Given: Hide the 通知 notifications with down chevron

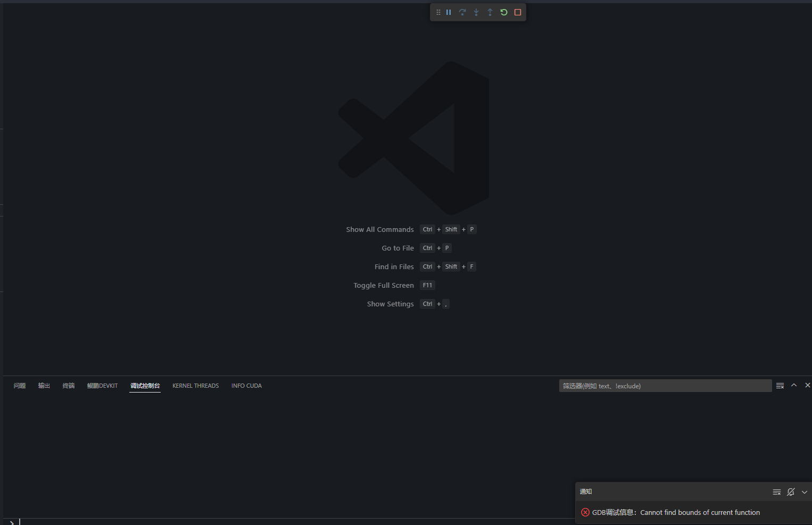Looking at the screenshot, I should coord(805,492).
